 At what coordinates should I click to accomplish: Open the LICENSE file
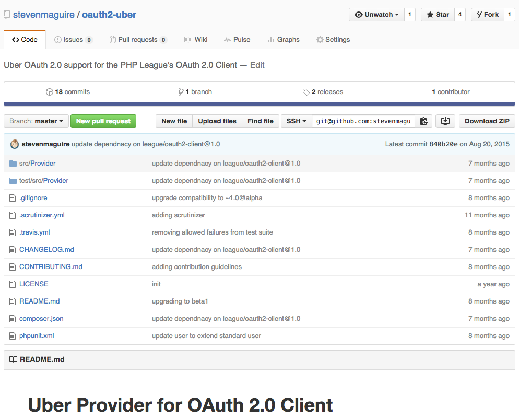tap(34, 284)
